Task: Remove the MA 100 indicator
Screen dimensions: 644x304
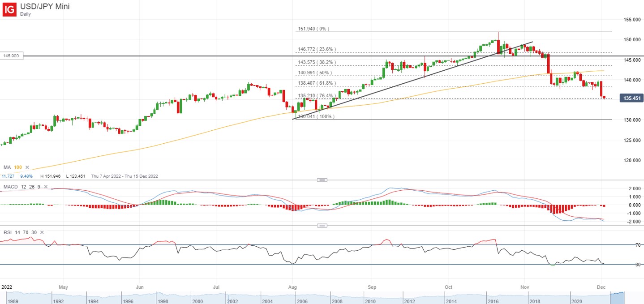Action: click(28, 167)
